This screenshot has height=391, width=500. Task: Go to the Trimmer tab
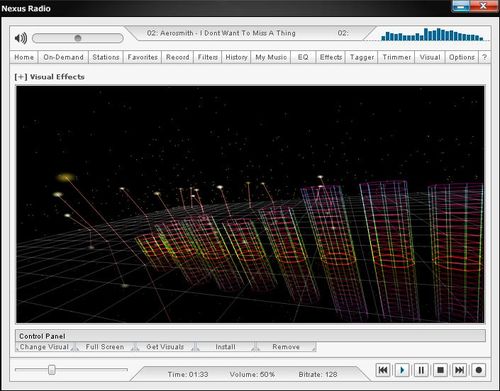click(x=397, y=57)
